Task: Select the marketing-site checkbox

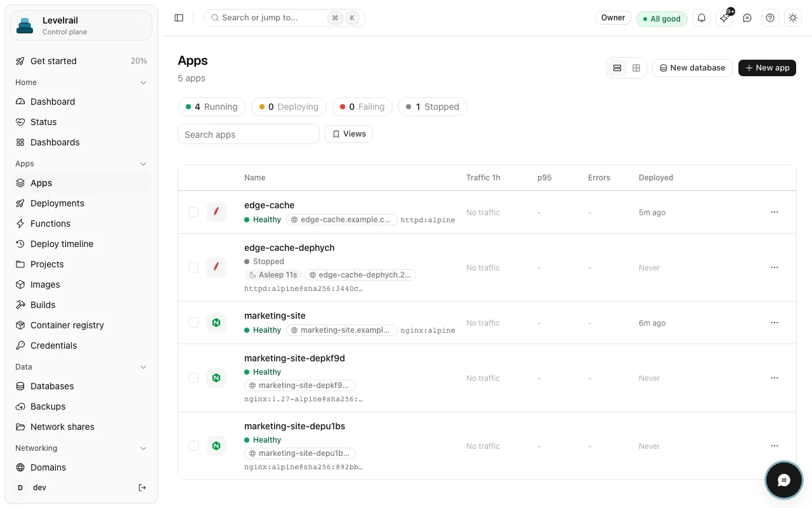Action: [193, 323]
